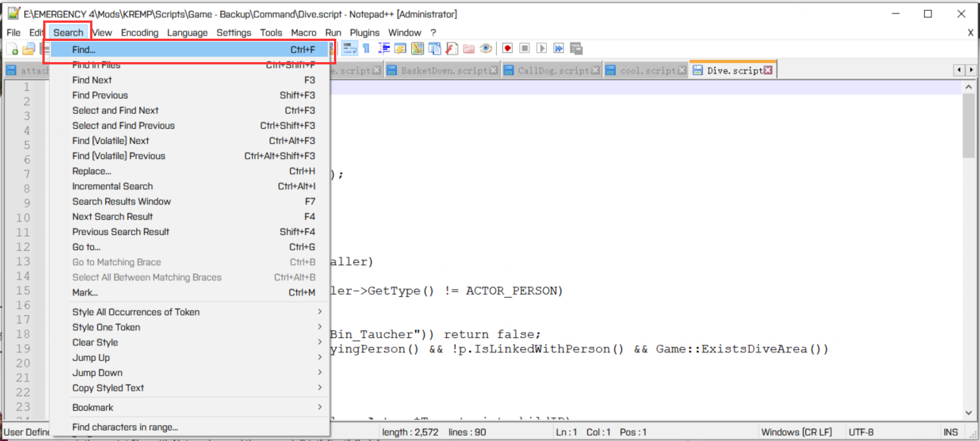Close the Dive.script tab
This screenshot has height=441, width=980.
768,70
